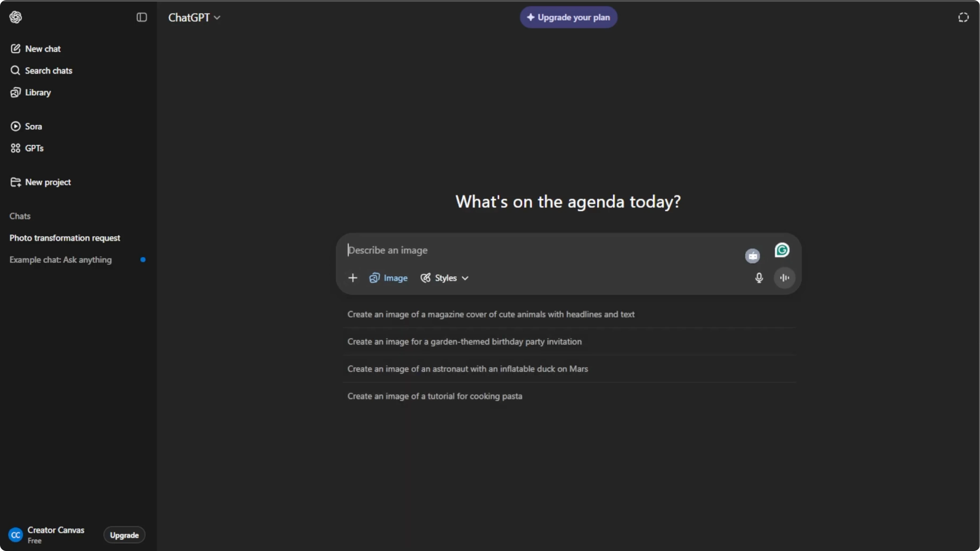
Task: Click the CC profile avatar
Action: 16,535
